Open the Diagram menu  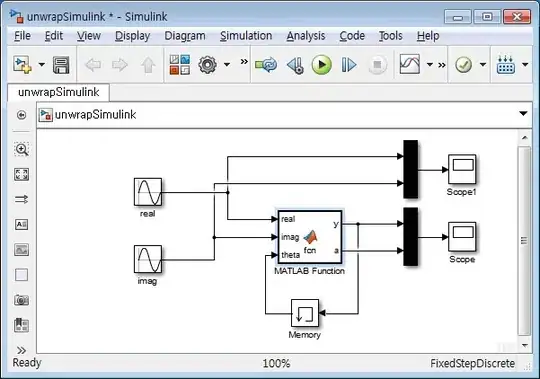pos(185,36)
